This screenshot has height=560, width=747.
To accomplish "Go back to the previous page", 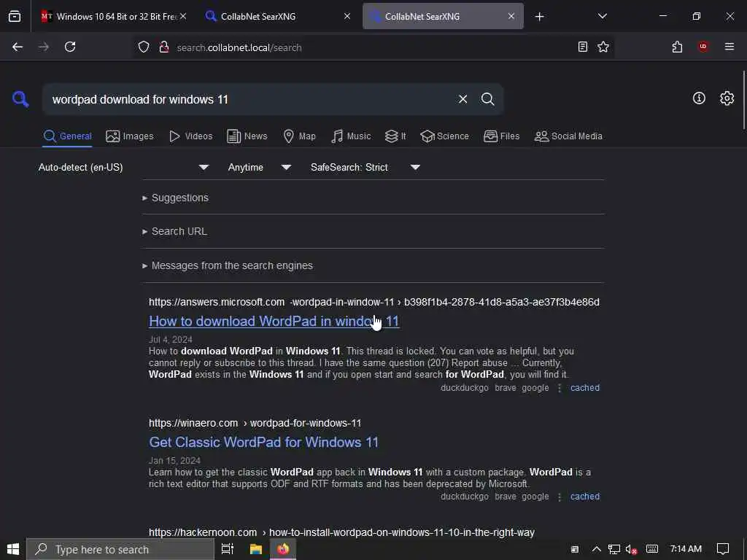I will tap(18, 47).
